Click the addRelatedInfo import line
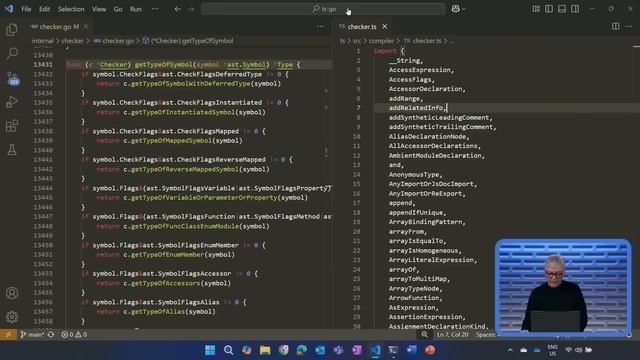 tap(417, 108)
